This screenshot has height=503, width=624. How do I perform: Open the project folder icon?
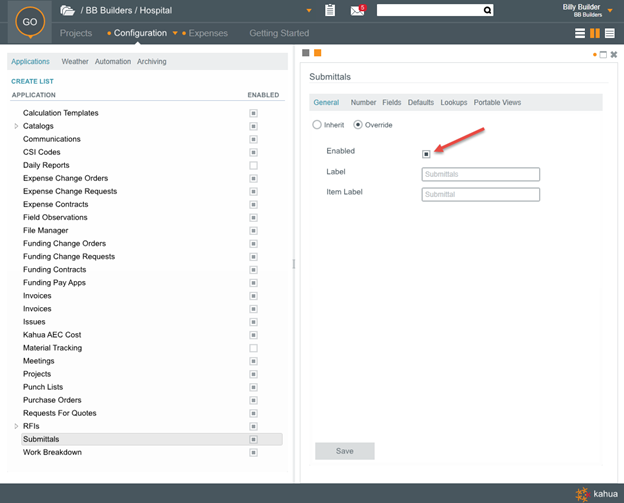coord(67,11)
